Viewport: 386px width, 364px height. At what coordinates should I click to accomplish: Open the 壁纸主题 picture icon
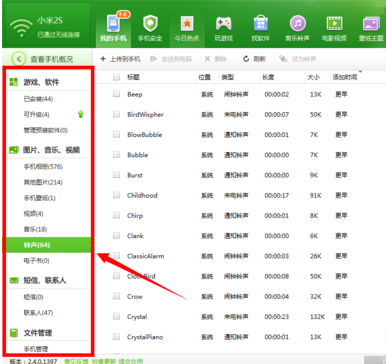click(371, 24)
